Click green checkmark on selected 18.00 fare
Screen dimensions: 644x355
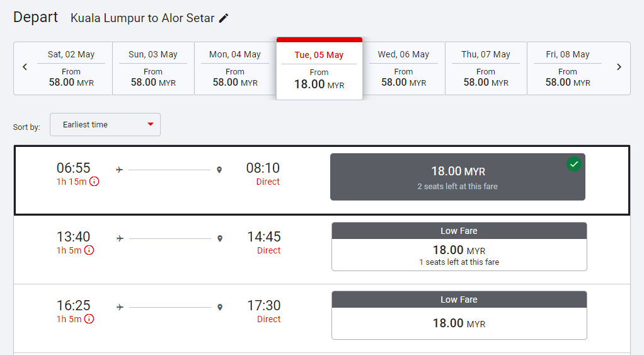(573, 165)
